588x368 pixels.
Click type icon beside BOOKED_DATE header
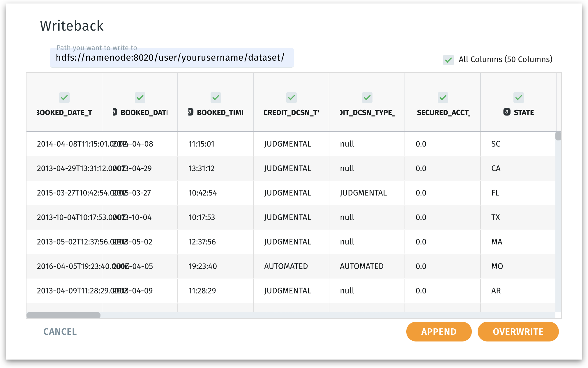[115, 112]
